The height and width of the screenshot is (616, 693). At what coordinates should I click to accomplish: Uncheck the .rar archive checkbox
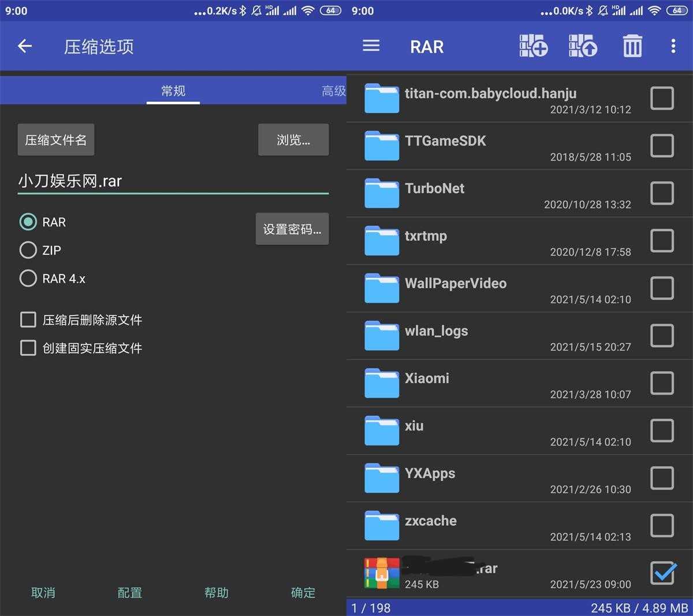tap(663, 573)
